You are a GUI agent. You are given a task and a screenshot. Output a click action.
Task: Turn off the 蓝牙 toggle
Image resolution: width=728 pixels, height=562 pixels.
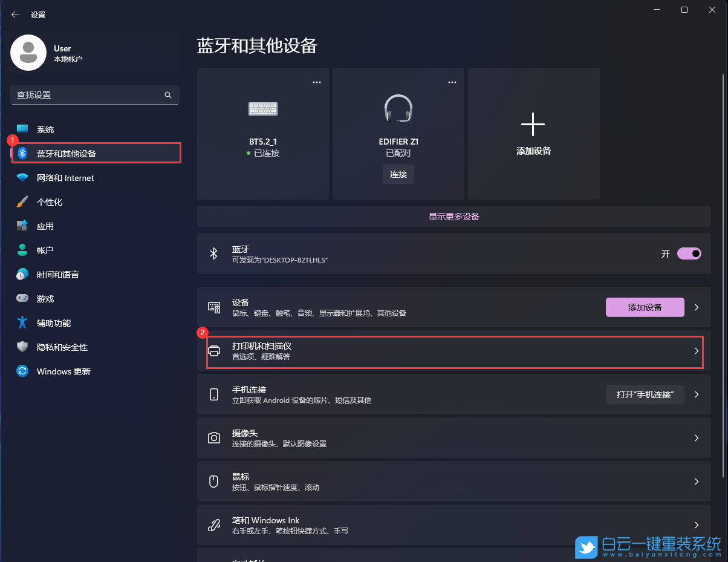(689, 253)
